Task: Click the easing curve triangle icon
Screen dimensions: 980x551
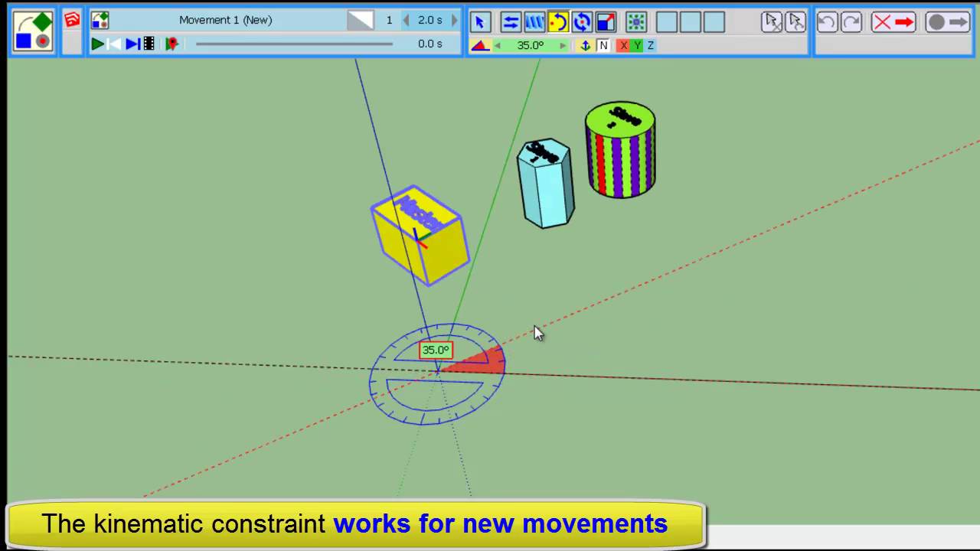Action: point(360,21)
